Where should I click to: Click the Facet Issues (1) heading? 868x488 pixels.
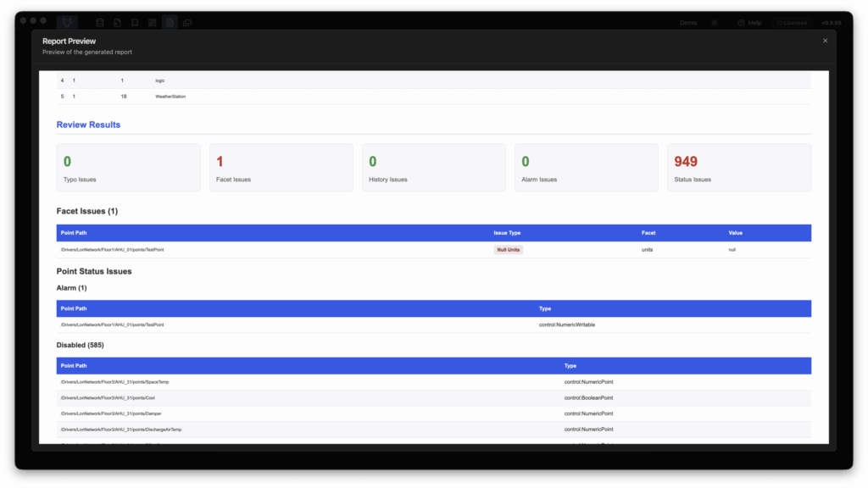[87, 211]
